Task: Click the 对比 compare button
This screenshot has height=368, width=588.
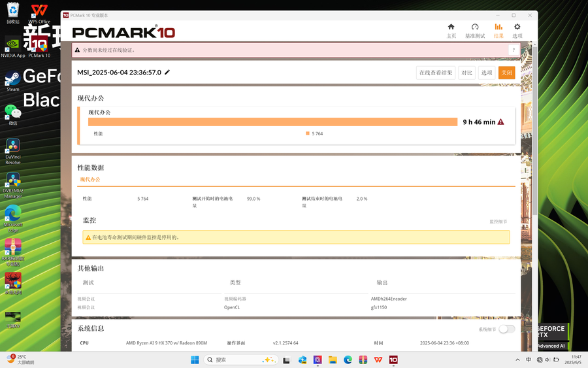Action: click(467, 73)
